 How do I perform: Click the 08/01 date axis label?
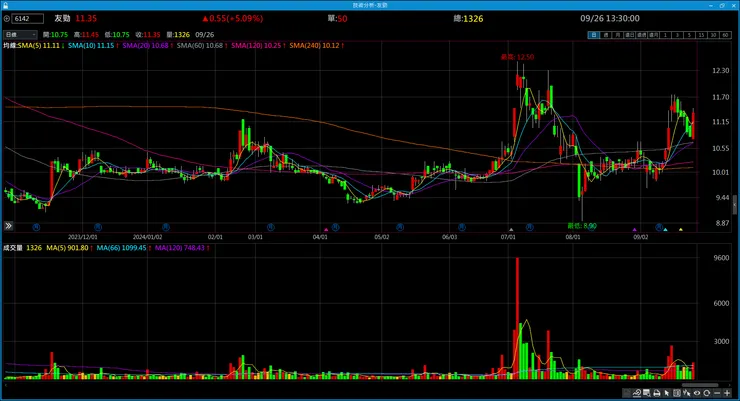pos(572,237)
